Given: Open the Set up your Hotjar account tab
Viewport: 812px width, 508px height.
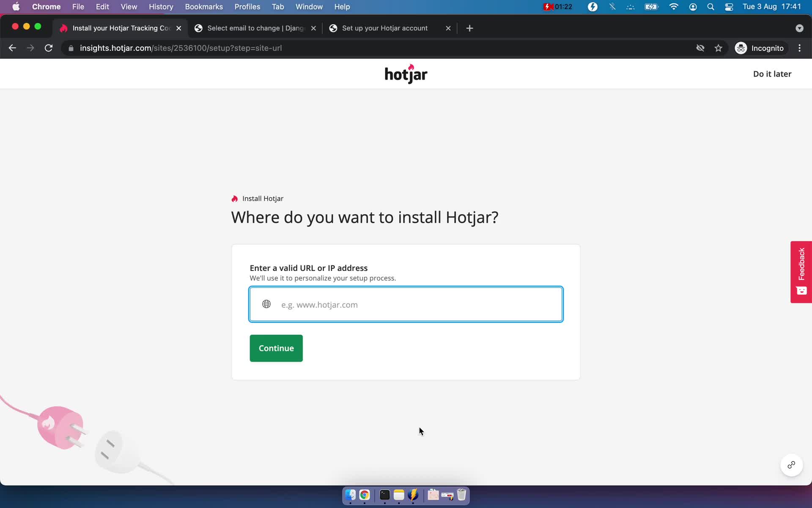Looking at the screenshot, I should coord(386,28).
